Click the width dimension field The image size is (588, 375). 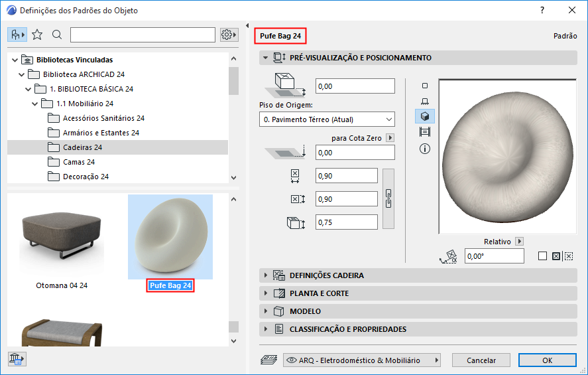coord(347,176)
